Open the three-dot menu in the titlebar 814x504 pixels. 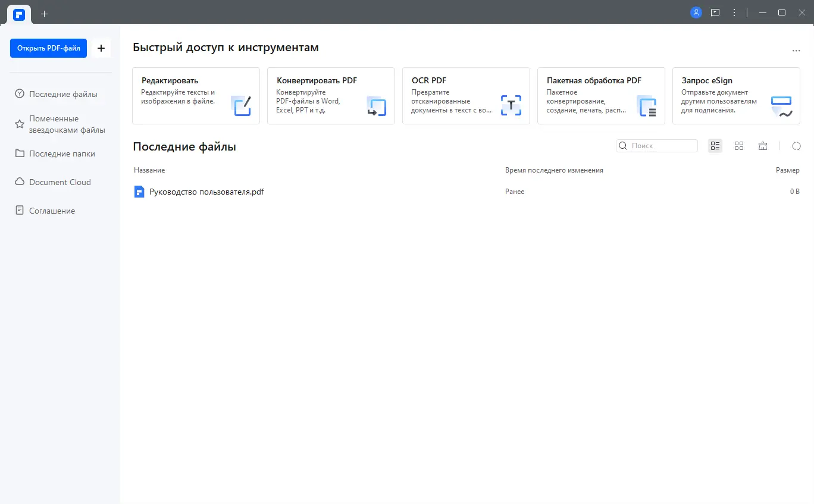click(x=734, y=12)
